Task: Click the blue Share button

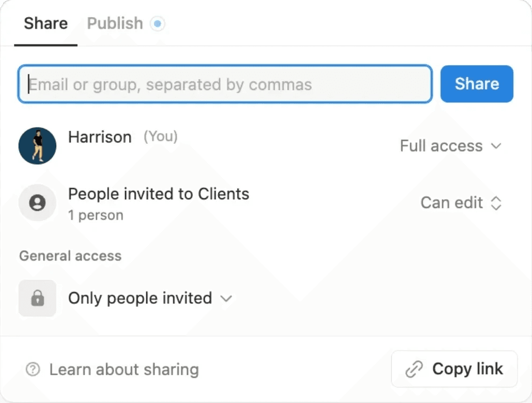Action: [476, 84]
